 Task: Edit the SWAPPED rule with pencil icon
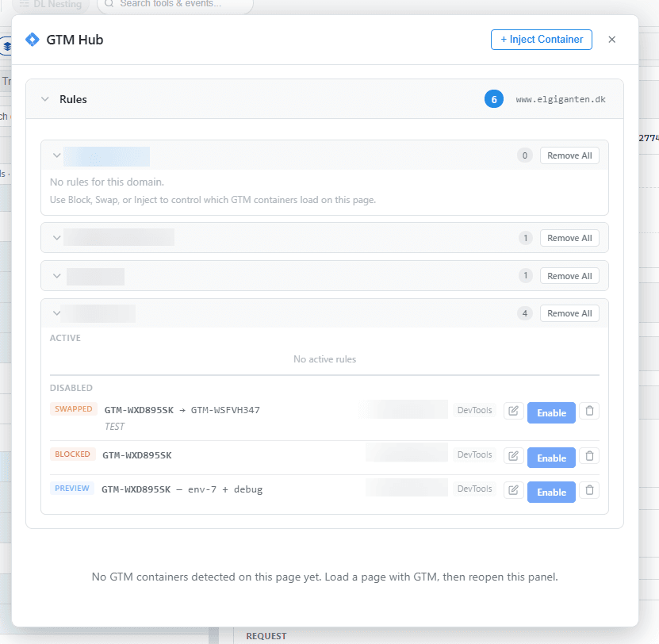tap(513, 411)
